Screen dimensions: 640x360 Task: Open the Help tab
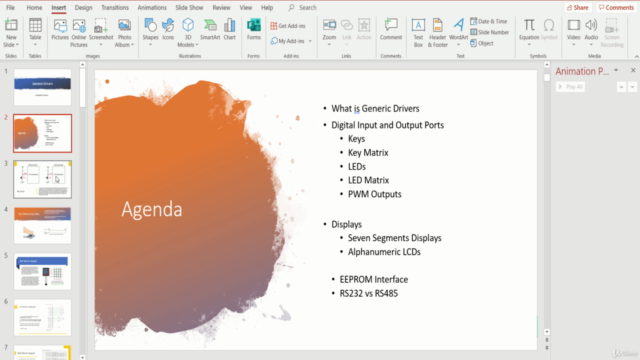(x=267, y=7)
